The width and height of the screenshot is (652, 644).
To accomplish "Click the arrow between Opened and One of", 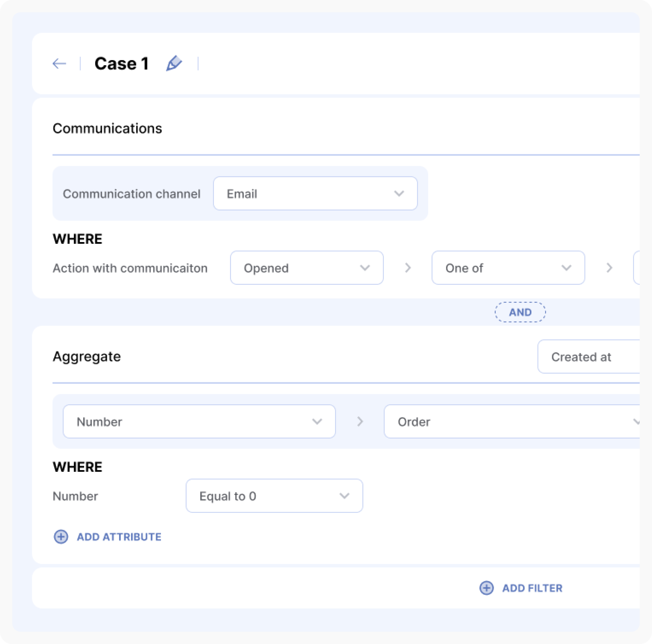I will coord(408,268).
